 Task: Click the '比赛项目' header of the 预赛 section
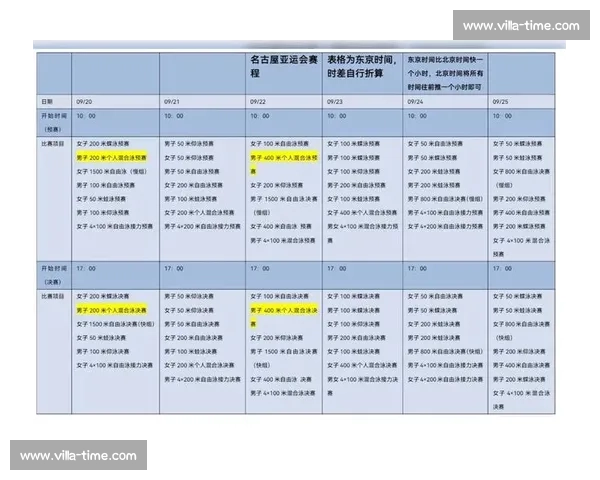tap(53, 144)
